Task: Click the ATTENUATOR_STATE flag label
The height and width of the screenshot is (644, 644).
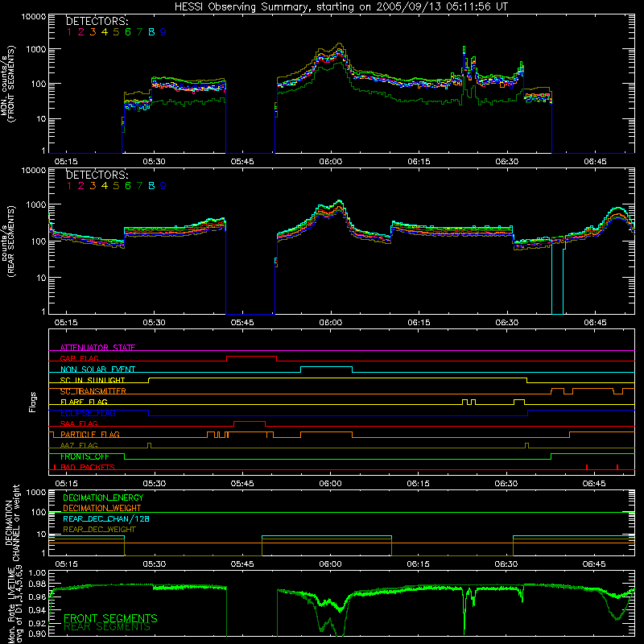Action: pos(97,348)
